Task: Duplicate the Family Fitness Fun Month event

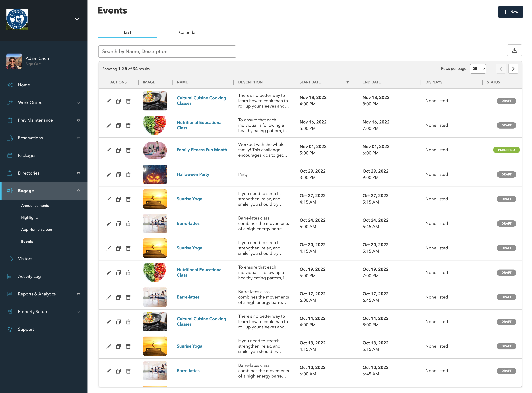Action: pyautogui.click(x=118, y=150)
